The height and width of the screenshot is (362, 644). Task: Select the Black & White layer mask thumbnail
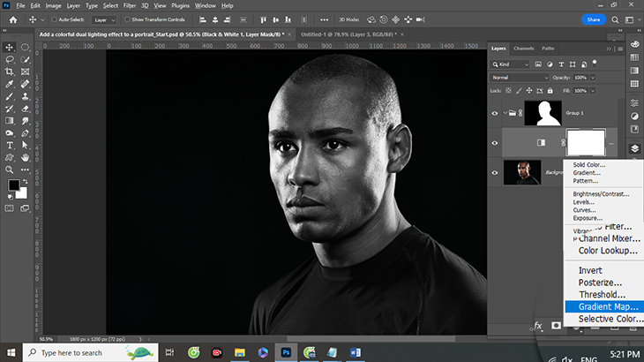[585, 142]
